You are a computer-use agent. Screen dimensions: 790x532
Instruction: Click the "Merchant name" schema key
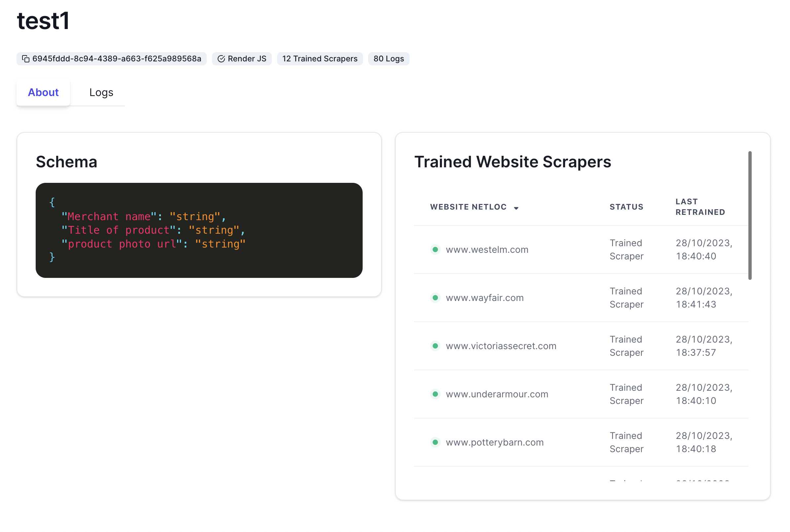109,216
